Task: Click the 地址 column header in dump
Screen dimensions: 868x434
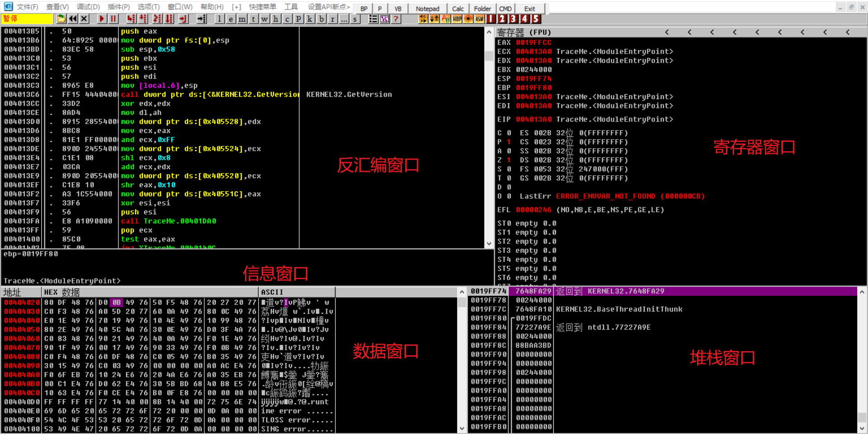Action: click(22, 292)
